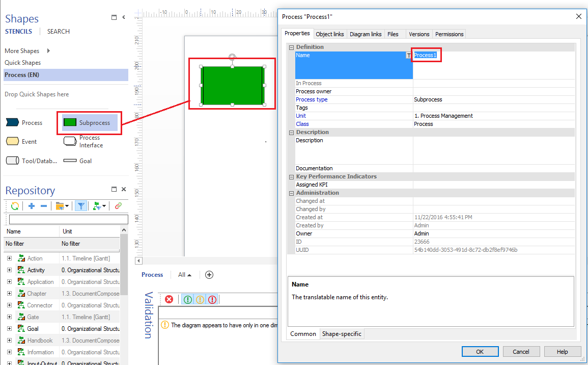Maximize the Shapes pane window icon
This screenshot has height=365, width=588.
[x=114, y=17]
